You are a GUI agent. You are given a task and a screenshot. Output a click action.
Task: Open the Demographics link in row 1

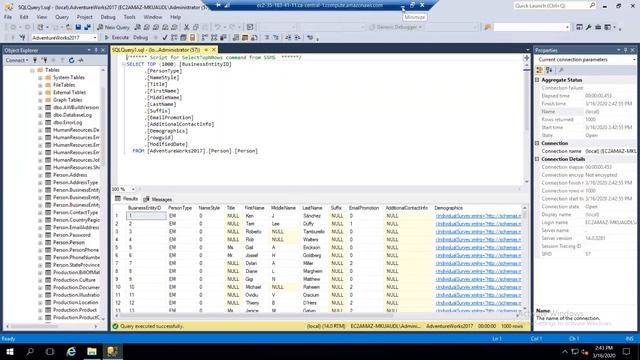click(478, 216)
